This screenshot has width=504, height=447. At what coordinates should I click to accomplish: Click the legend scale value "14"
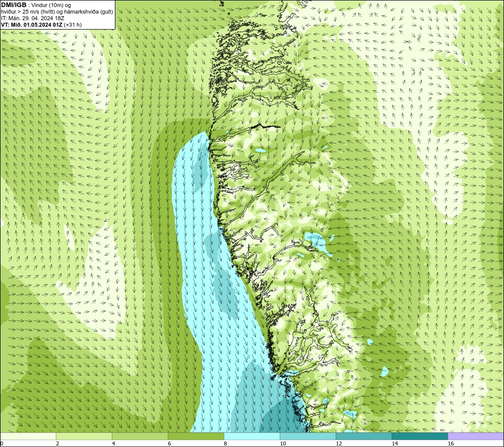395,444
